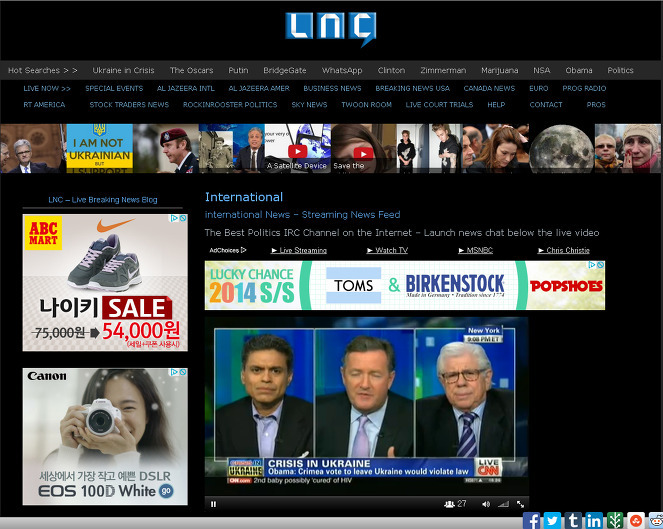Open Ukraine in Crisis hot search
Screen dimensions: 663x529
(x=123, y=70)
